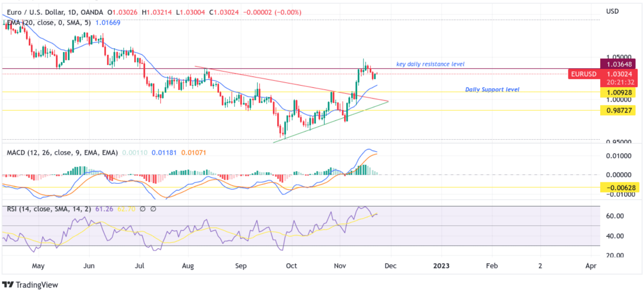Image resolution: width=644 pixels, height=299 pixels.
Task: Click the MACD signal value 0.01071
Action: (x=194, y=152)
